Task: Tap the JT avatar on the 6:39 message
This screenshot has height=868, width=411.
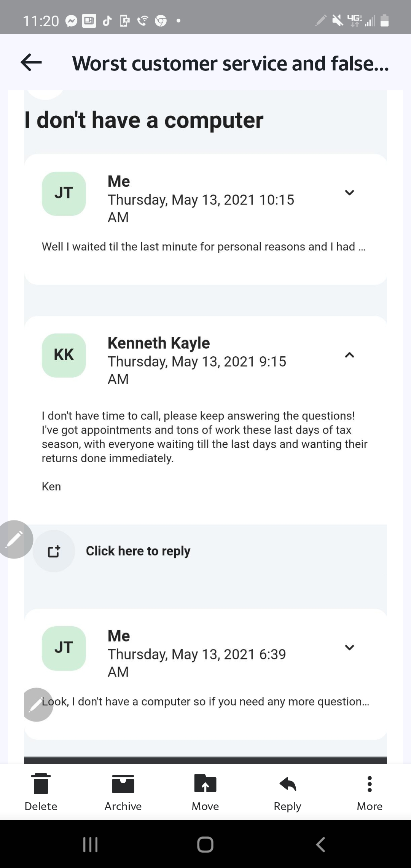Action: [x=64, y=648]
